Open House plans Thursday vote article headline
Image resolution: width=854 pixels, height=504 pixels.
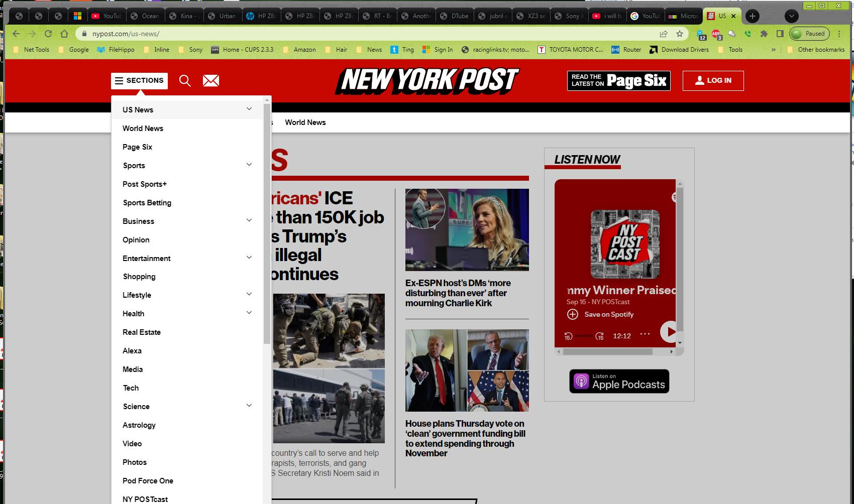pyautogui.click(x=465, y=438)
